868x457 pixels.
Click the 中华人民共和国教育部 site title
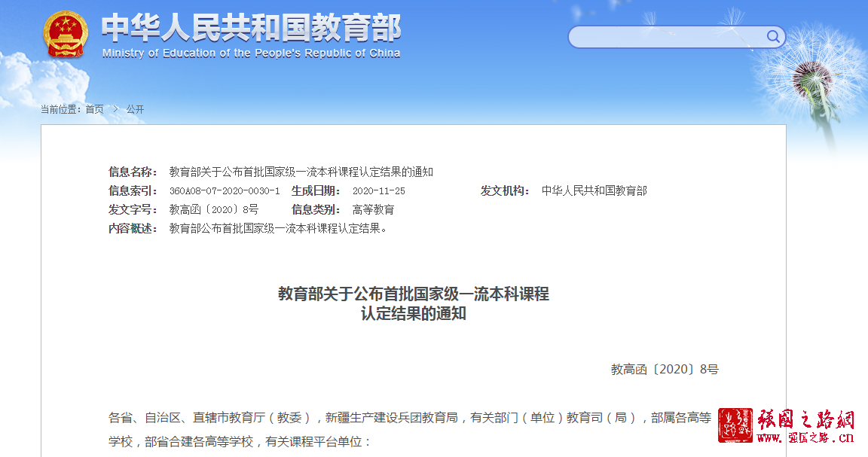251,28
